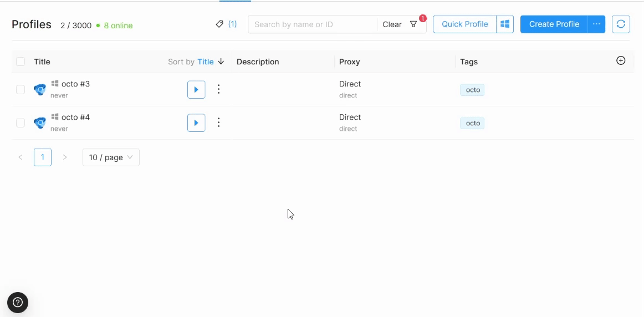Click the (1) tag count link

point(232,24)
